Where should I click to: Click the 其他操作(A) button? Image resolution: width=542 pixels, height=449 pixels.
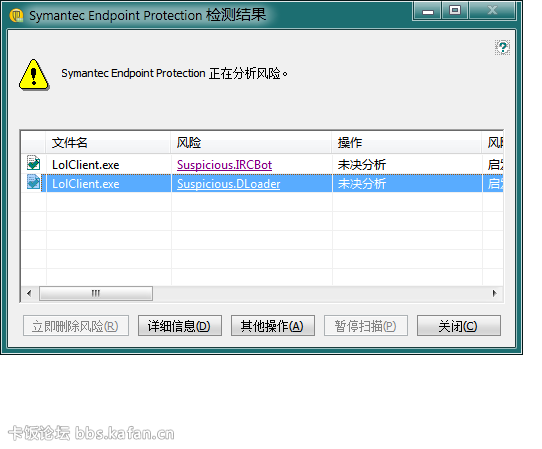click(273, 326)
